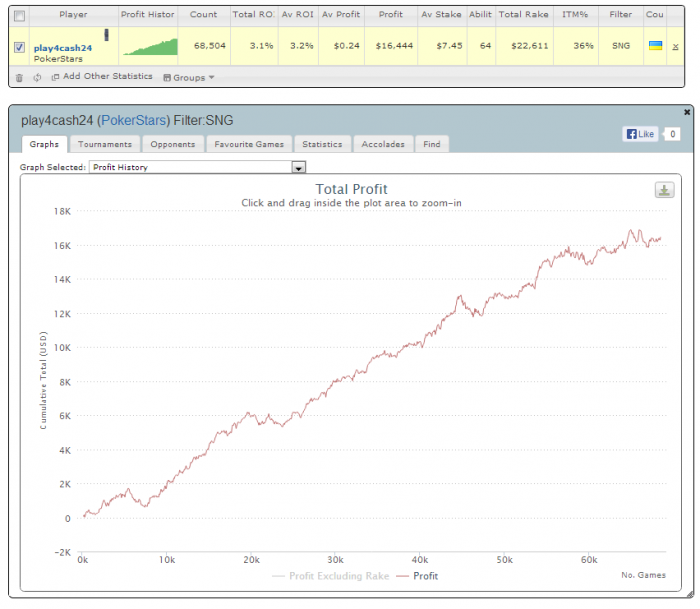Screen dimensions: 700x609
Task: Switch to the Favourite Games tab
Action: pos(249,144)
